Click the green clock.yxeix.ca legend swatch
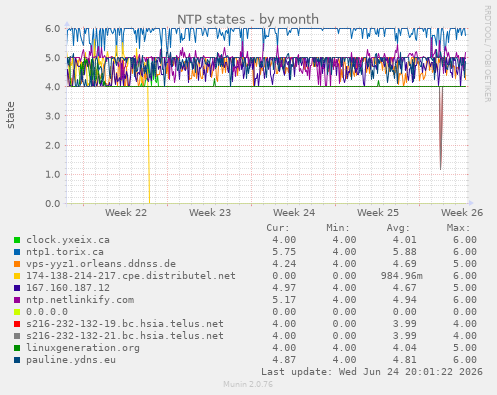The height and width of the screenshot is (395, 497). (17, 240)
